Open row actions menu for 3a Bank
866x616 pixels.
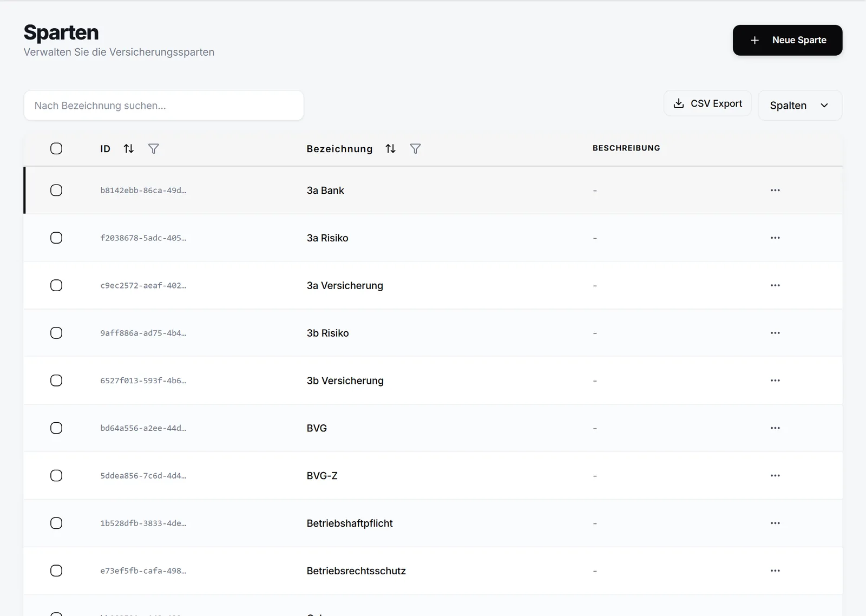(775, 190)
